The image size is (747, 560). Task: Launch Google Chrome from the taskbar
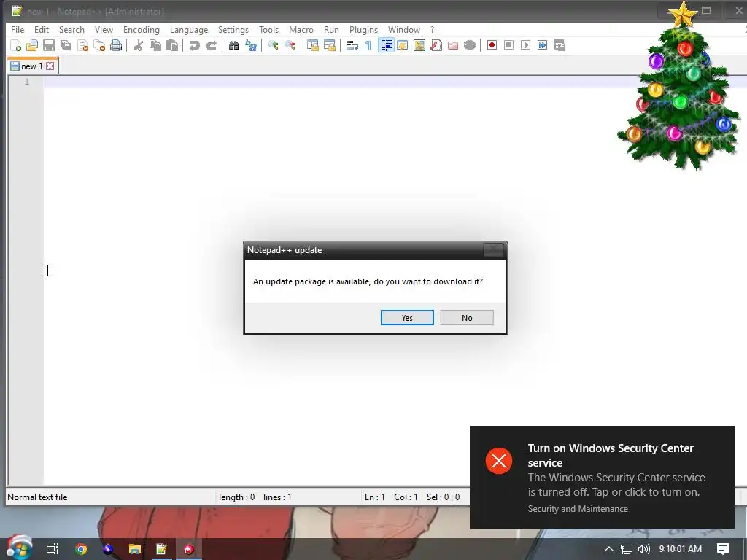81,549
